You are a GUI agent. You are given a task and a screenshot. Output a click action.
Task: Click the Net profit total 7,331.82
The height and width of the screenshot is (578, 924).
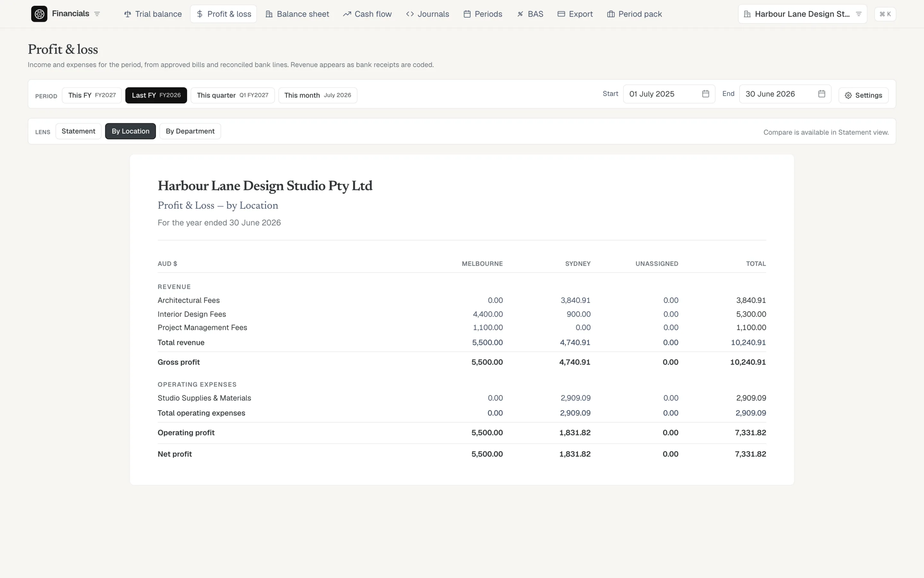click(x=750, y=454)
